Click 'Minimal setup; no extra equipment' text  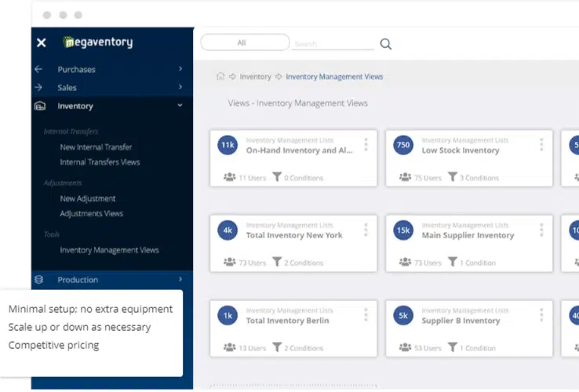90,309
